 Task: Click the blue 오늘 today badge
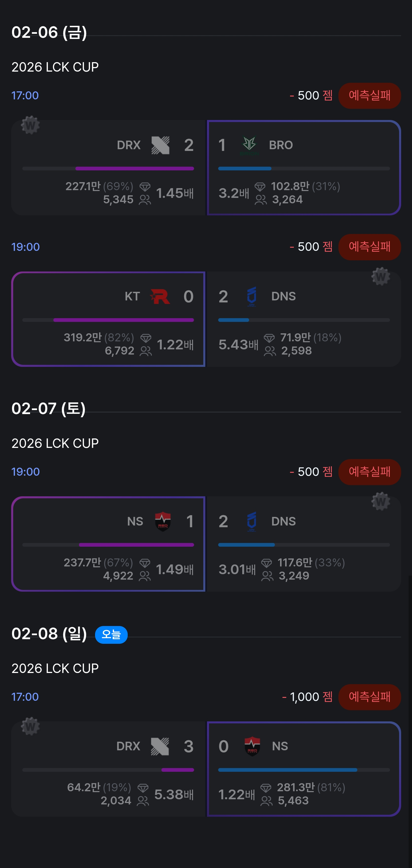(111, 635)
